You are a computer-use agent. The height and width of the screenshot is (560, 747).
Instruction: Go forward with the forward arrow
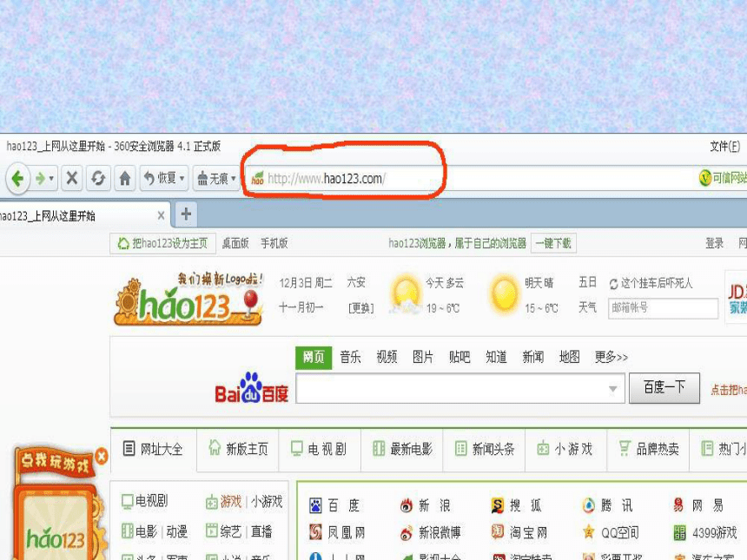40,179
